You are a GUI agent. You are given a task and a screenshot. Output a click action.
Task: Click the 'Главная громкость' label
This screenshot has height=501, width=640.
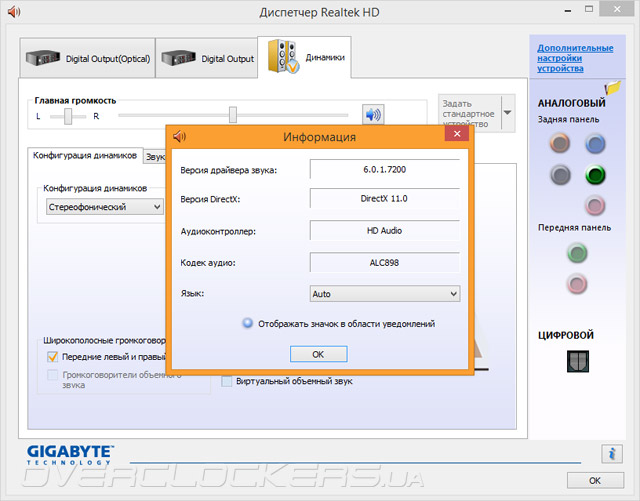[x=75, y=100]
